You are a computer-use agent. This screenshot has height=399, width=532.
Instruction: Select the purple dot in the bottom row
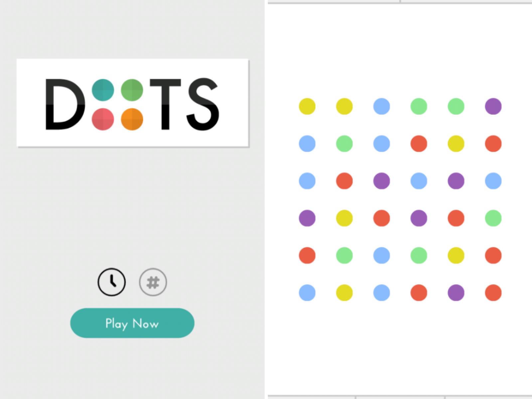pos(456,293)
